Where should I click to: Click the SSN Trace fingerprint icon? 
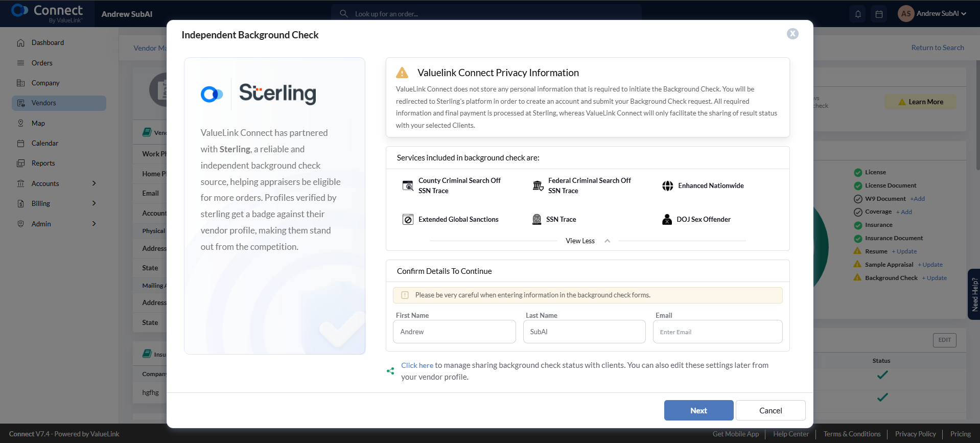tap(537, 220)
